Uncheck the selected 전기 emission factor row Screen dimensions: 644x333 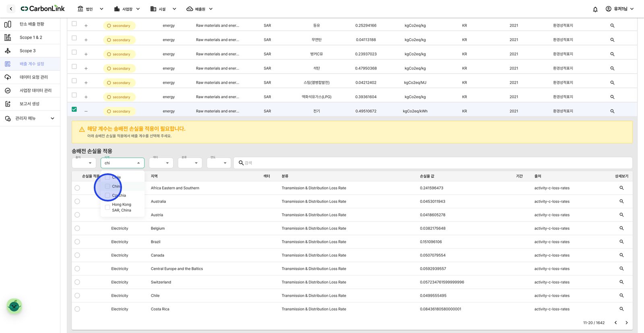pos(74,109)
